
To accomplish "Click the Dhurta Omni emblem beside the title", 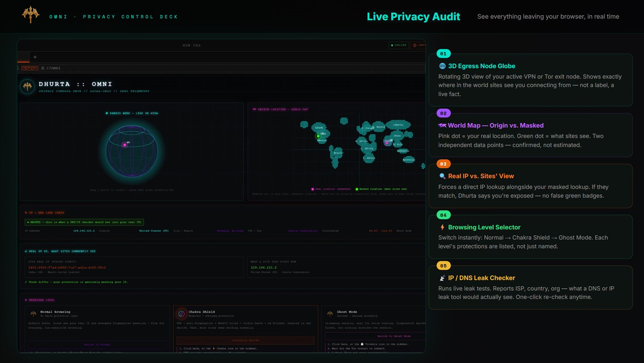I will click(28, 86).
